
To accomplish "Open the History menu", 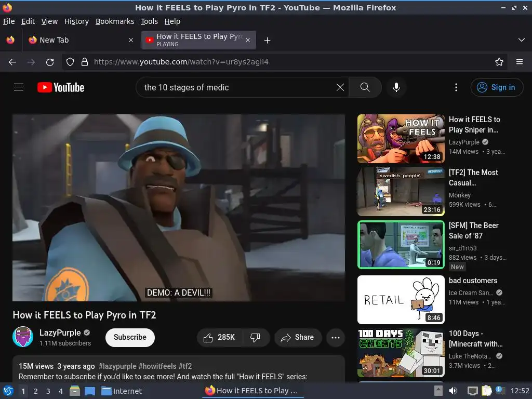I will (x=77, y=21).
